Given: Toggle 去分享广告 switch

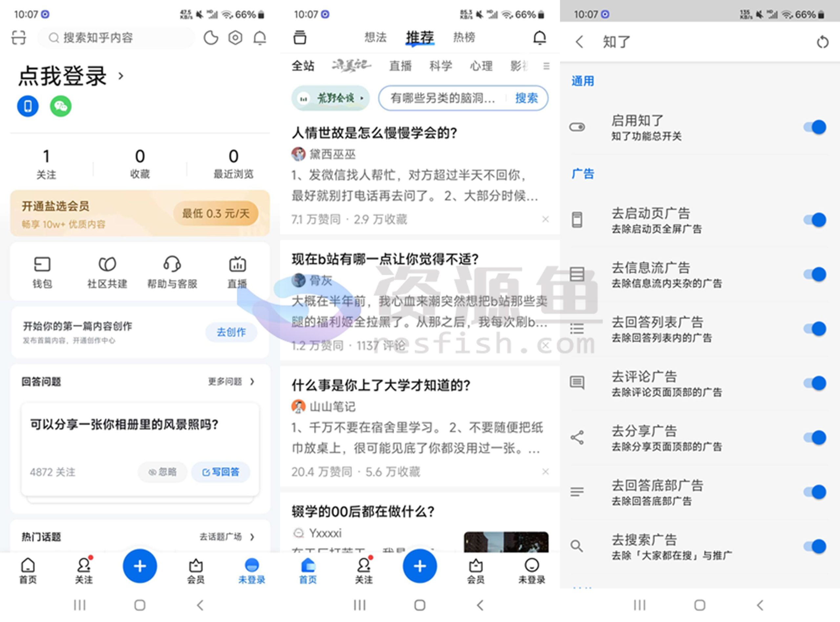Looking at the screenshot, I should [x=815, y=438].
